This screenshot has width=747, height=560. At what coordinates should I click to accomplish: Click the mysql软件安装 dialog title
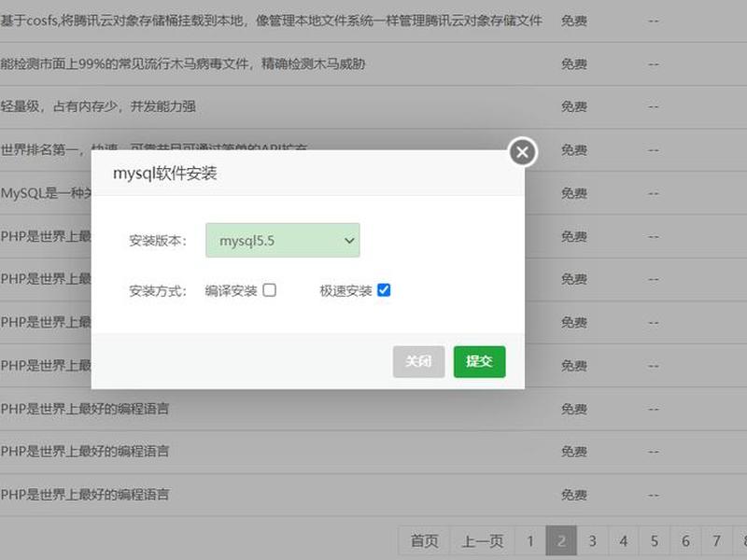[165, 174]
